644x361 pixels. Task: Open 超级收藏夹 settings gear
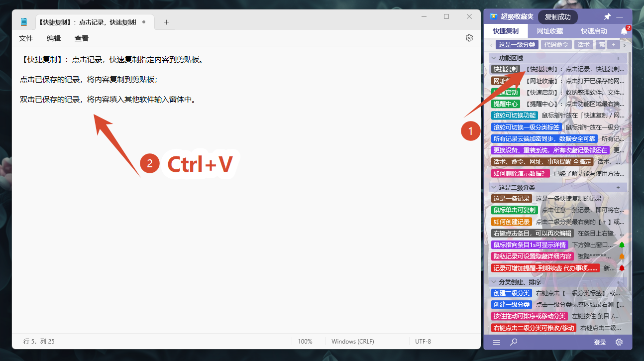tap(619, 342)
